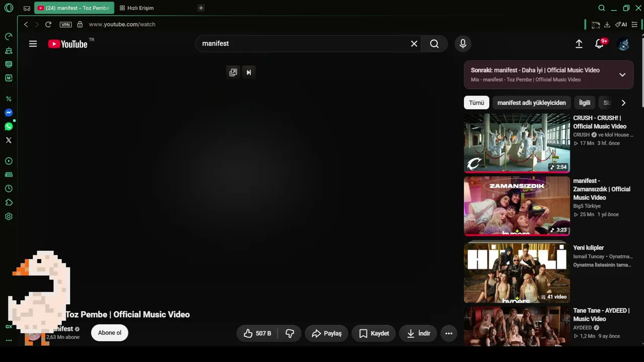This screenshot has width=644, height=362.
Task: Click the site security lock icon
Action: pyautogui.click(x=79, y=24)
